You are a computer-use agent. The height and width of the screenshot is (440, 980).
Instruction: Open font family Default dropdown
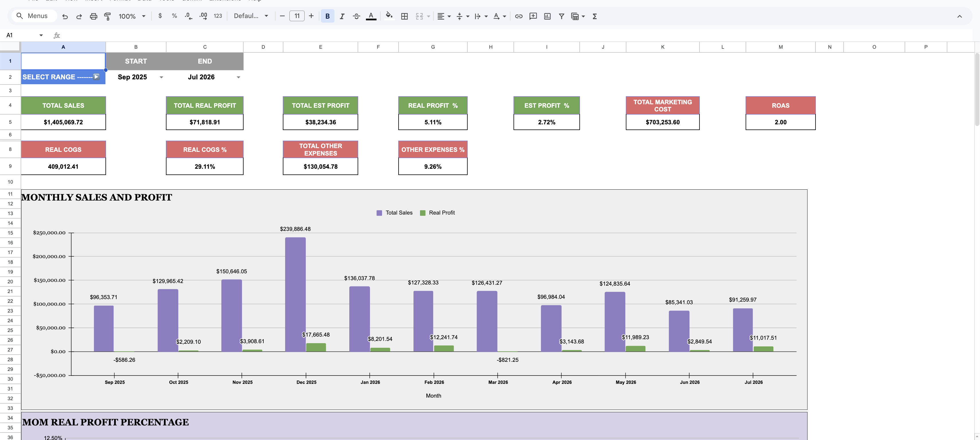point(251,16)
